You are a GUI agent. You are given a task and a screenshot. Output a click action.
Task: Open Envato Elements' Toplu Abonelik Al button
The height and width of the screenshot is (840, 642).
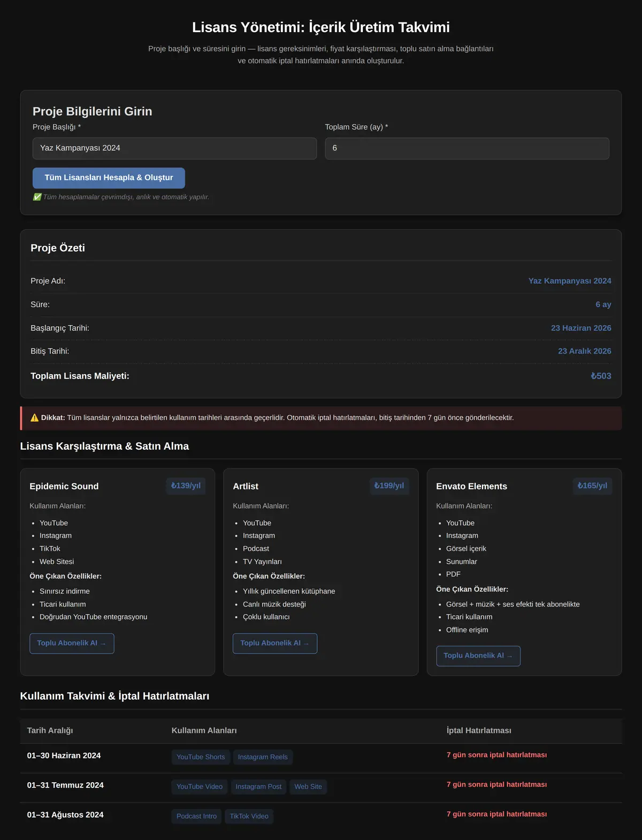tap(478, 656)
